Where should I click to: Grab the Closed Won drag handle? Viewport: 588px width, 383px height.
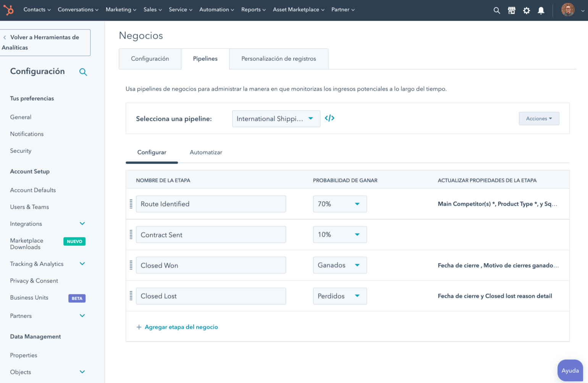[x=131, y=265]
